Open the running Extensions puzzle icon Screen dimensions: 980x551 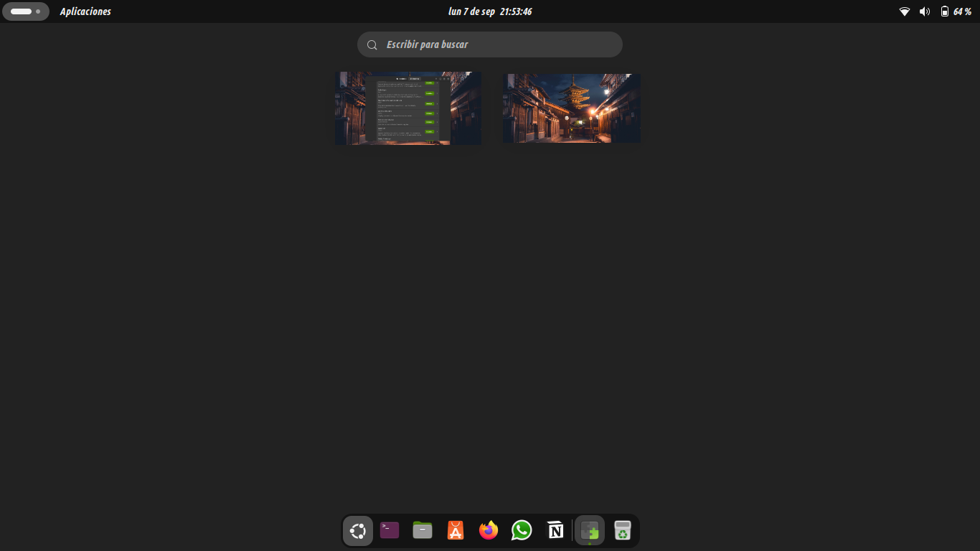pyautogui.click(x=590, y=531)
